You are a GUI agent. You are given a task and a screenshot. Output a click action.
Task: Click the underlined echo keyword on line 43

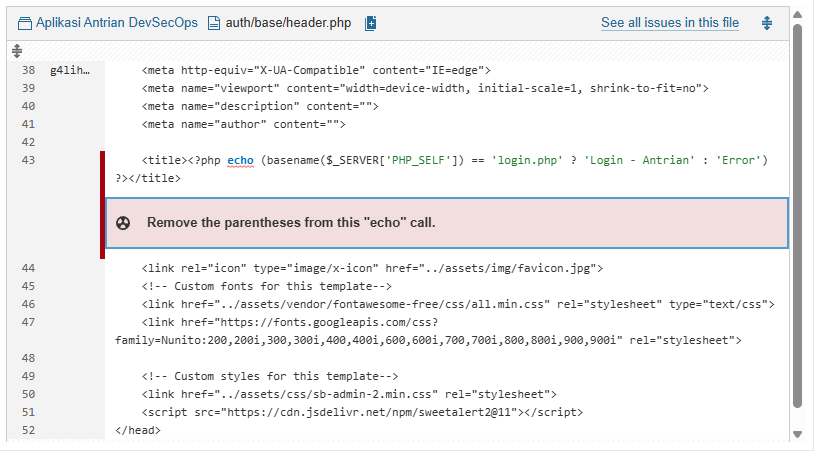coord(240,160)
